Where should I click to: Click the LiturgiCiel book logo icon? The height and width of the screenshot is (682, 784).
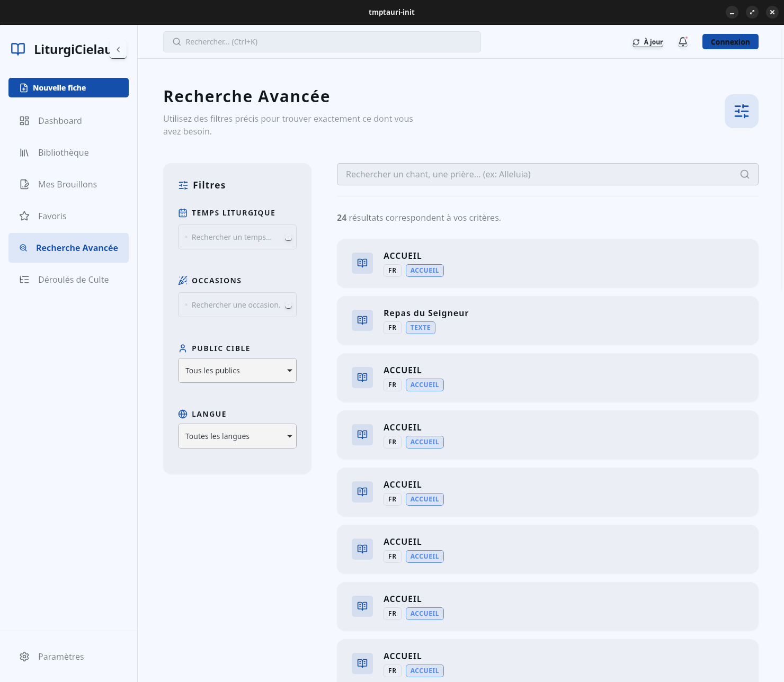pos(18,49)
